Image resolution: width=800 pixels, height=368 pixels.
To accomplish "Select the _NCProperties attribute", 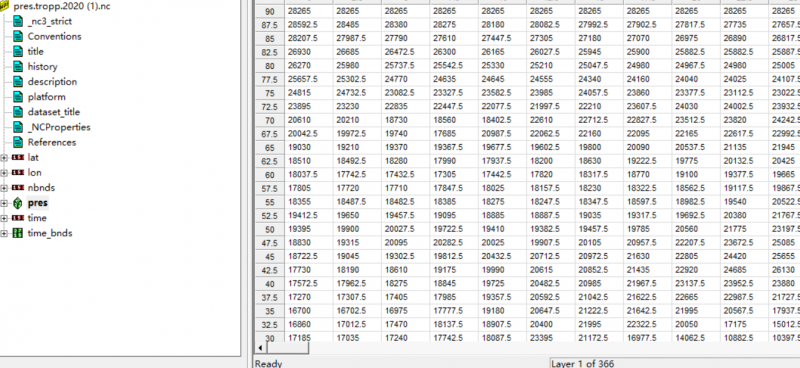I will pos(59,127).
